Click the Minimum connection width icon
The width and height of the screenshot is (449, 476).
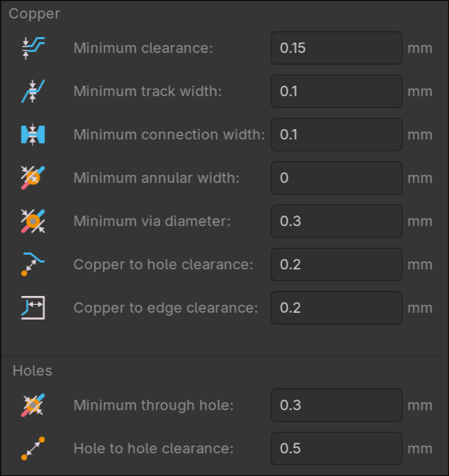point(33,135)
